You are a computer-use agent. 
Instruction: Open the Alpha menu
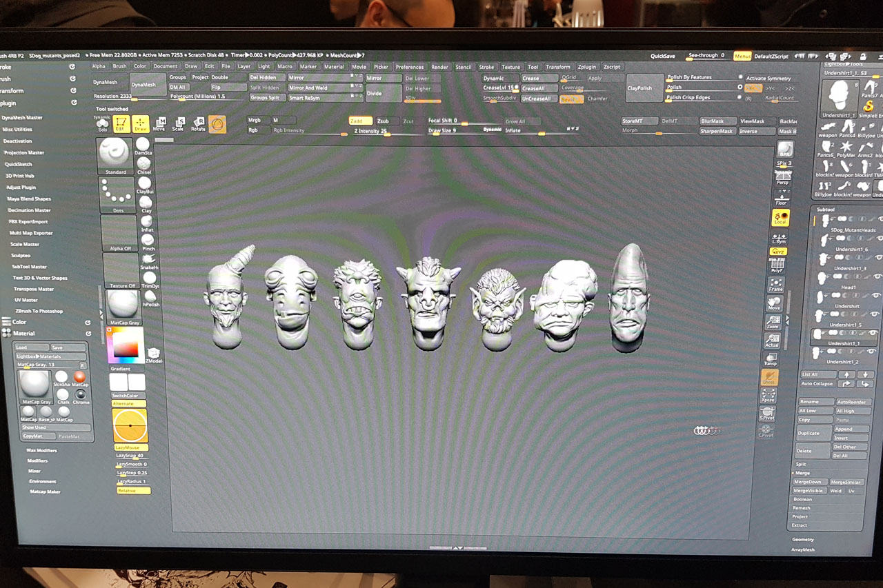pyautogui.click(x=99, y=66)
